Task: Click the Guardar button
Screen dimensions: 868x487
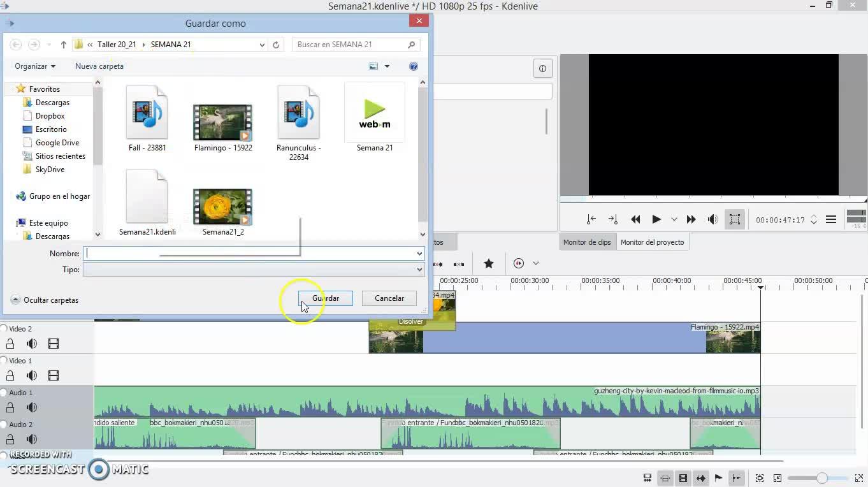Action: point(325,298)
